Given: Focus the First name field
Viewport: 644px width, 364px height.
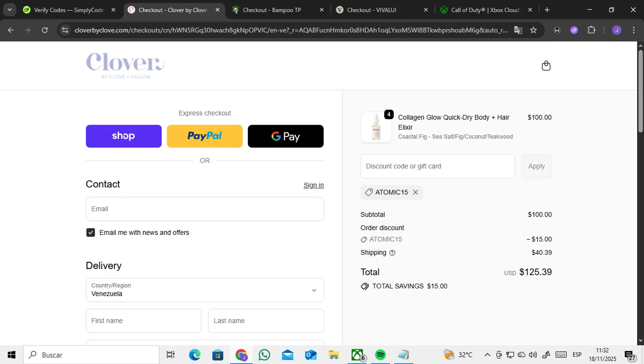Looking at the screenshot, I should coord(143,321).
